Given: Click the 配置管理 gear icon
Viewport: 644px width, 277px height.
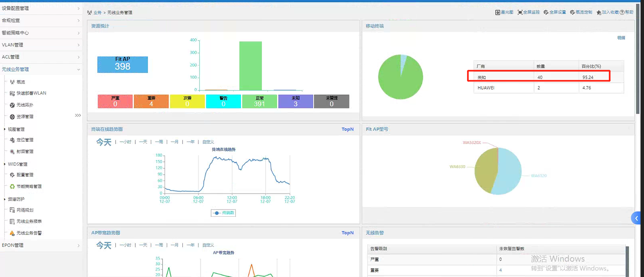Looking at the screenshot, I should (x=12, y=175).
